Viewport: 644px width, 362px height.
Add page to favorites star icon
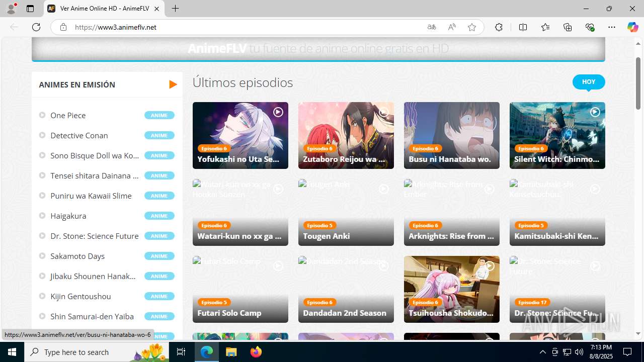[x=472, y=27]
